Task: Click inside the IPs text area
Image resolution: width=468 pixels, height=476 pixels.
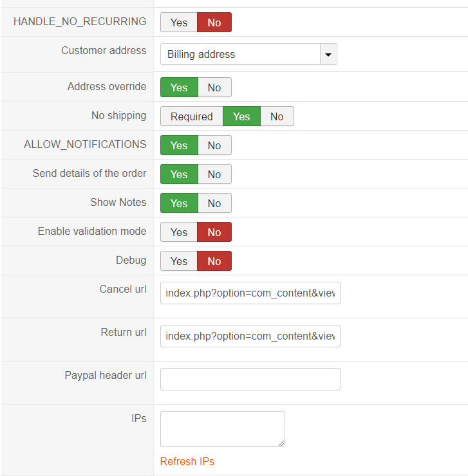Action: pyautogui.click(x=222, y=428)
